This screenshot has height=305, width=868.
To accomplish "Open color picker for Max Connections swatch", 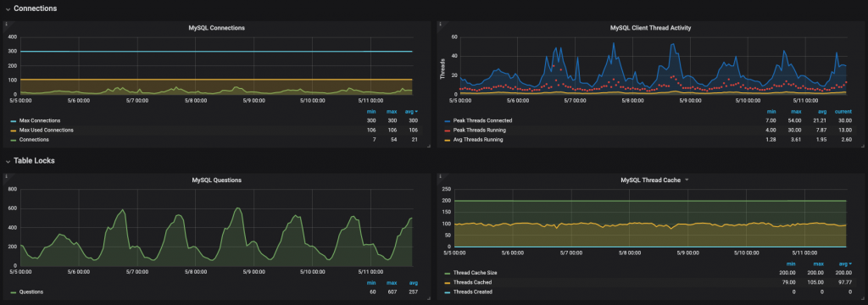I will (x=13, y=120).
